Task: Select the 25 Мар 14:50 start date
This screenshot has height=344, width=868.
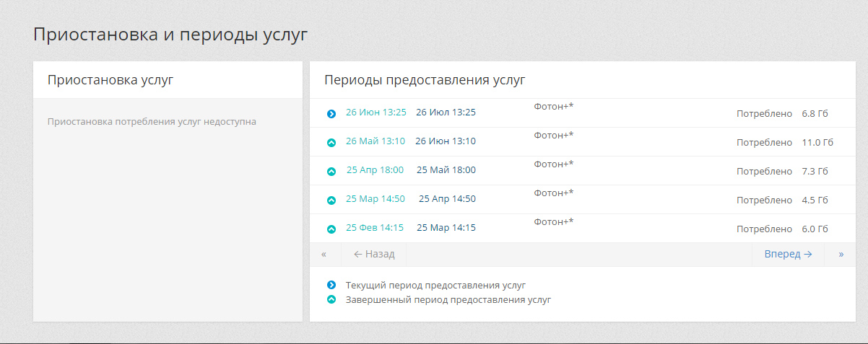Action: 375,199
